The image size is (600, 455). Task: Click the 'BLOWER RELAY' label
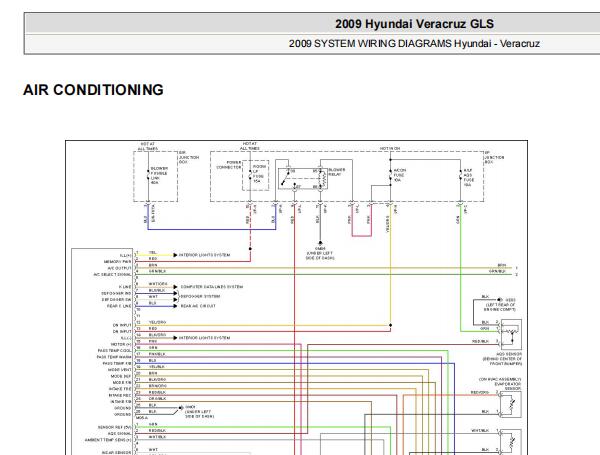[x=337, y=172]
